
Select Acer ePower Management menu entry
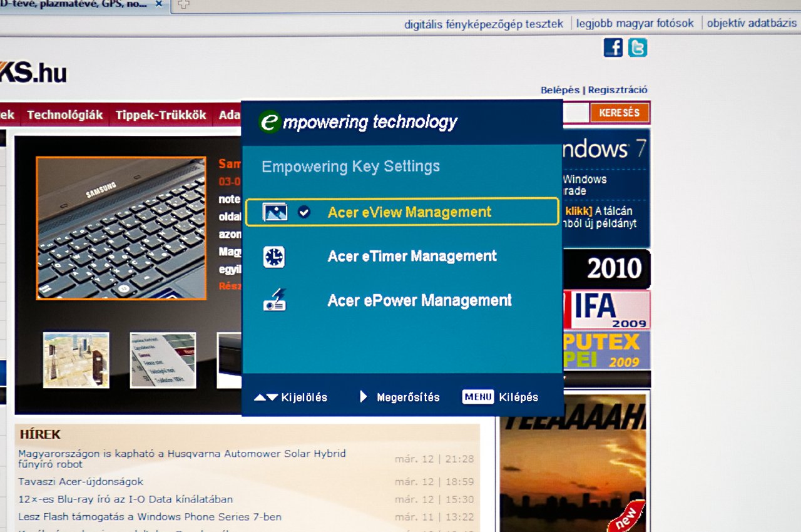(419, 300)
